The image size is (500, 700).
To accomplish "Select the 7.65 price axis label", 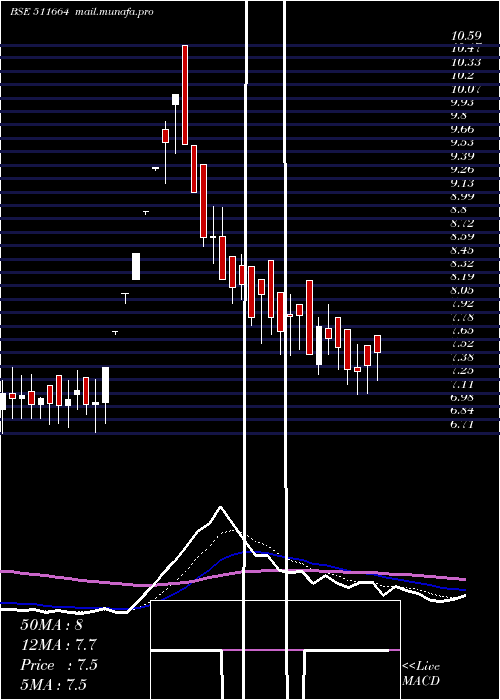I will (462, 330).
